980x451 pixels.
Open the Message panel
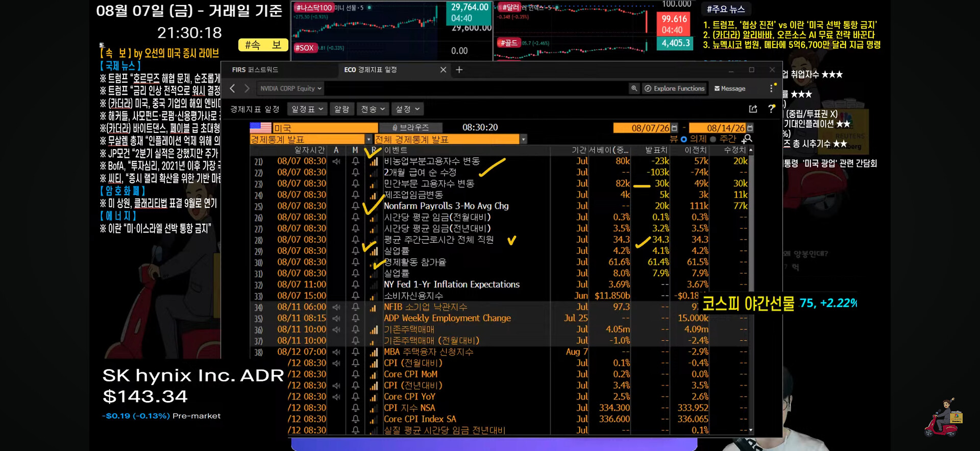coord(730,88)
